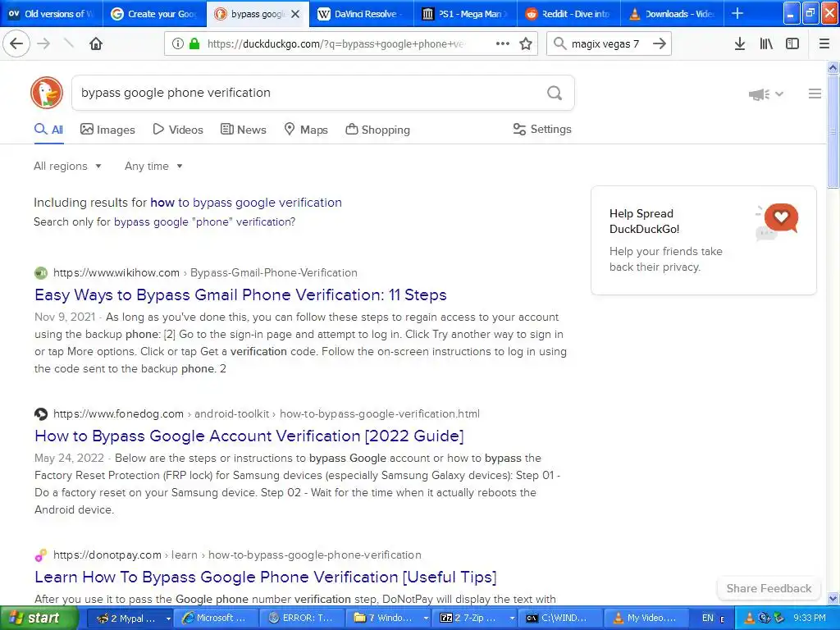The width and height of the screenshot is (840, 630).
Task: Open How to Bypass Google Account Verification result
Action: coord(249,436)
